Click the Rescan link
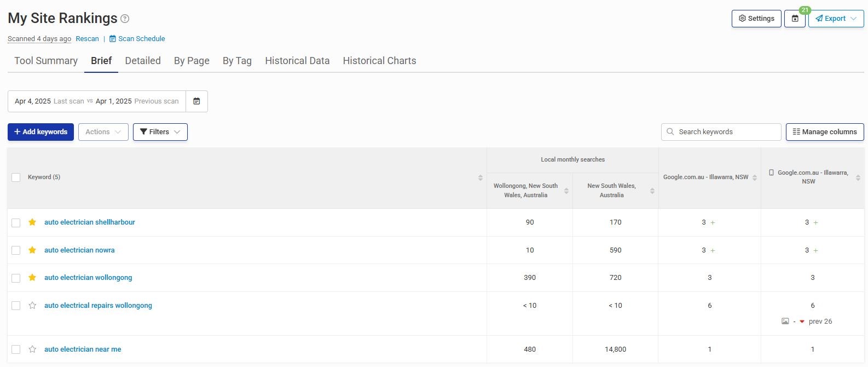The width and height of the screenshot is (868, 367). 87,39
